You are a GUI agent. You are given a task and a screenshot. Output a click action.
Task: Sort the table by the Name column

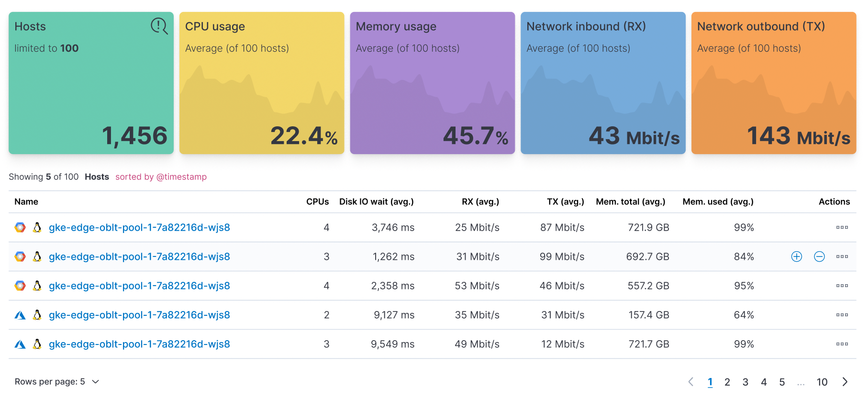[26, 201]
